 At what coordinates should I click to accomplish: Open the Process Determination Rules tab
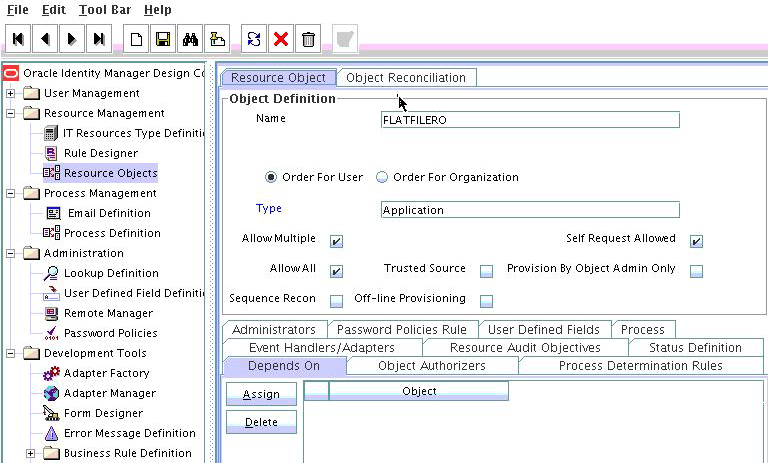[x=641, y=366]
